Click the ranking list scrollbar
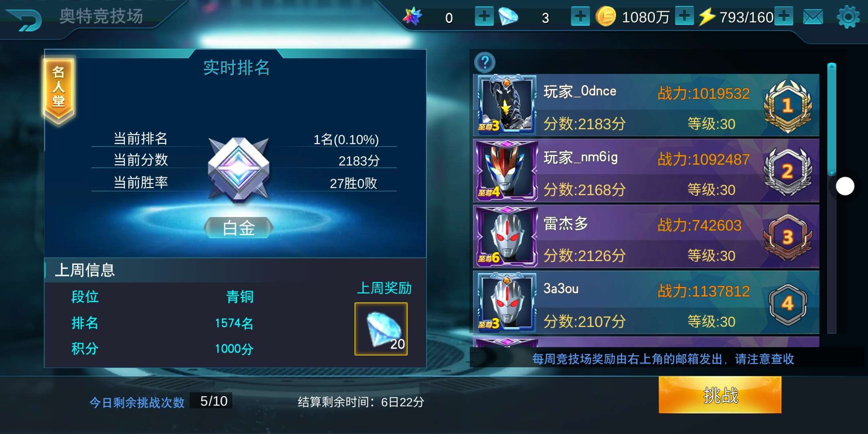Screen dimensions: 868x434 [x=832, y=198]
